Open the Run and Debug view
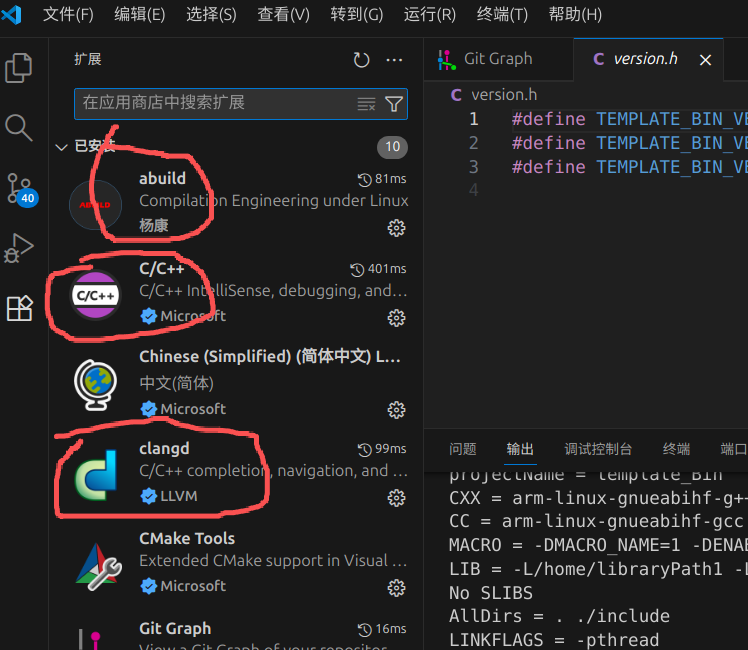 click(19, 248)
